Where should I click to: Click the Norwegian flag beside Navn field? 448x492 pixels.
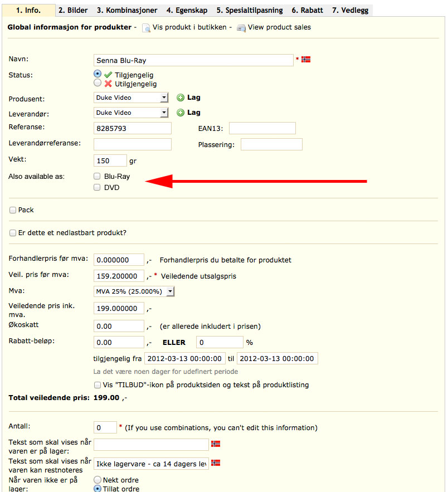(x=305, y=59)
